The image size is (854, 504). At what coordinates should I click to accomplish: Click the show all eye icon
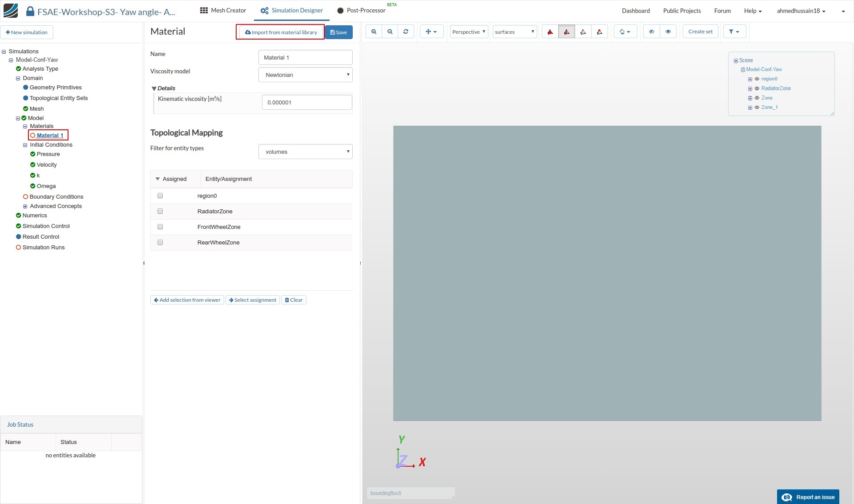click(668, 32)
